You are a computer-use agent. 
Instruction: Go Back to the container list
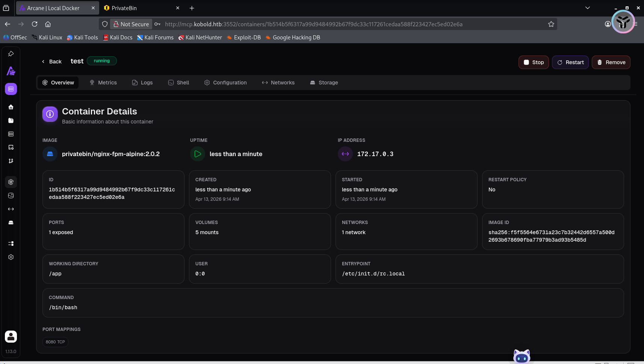52,62
